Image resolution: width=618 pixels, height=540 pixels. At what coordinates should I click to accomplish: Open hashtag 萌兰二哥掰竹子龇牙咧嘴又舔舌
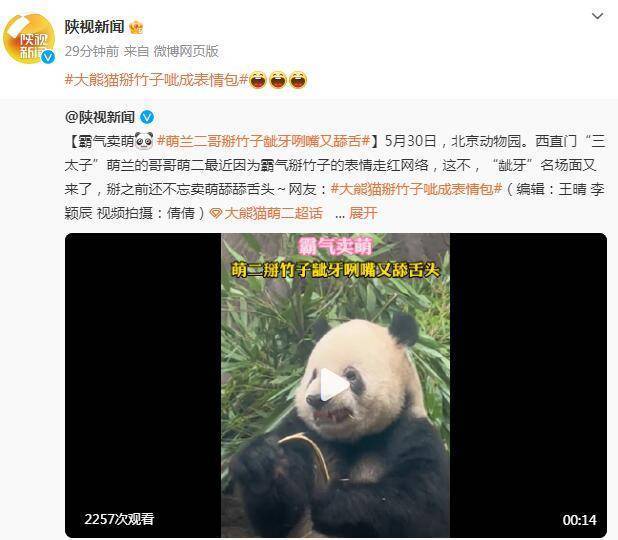[x=263, y=141]
